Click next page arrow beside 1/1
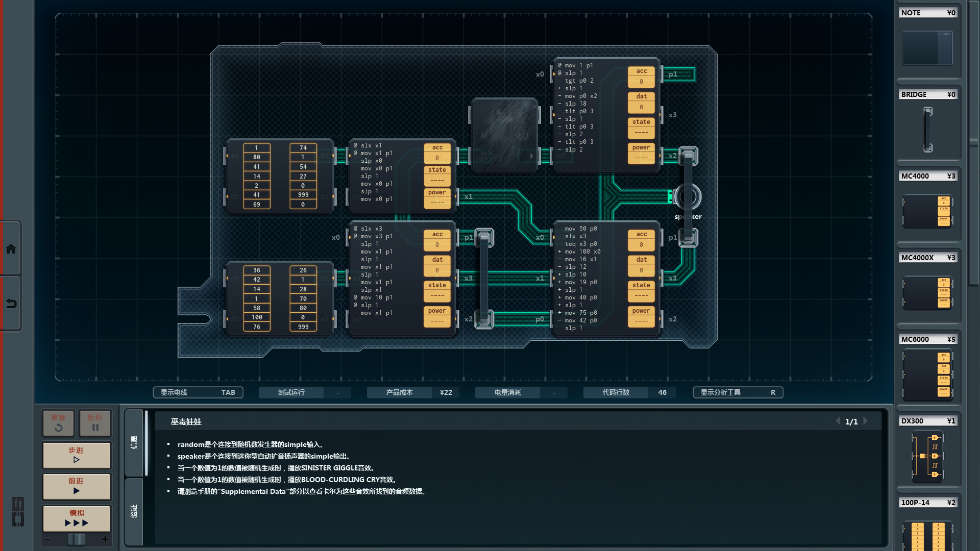Image resolution: width=980 pixels, height=551 pixels. pyautogui.click(x=866, y=421)
